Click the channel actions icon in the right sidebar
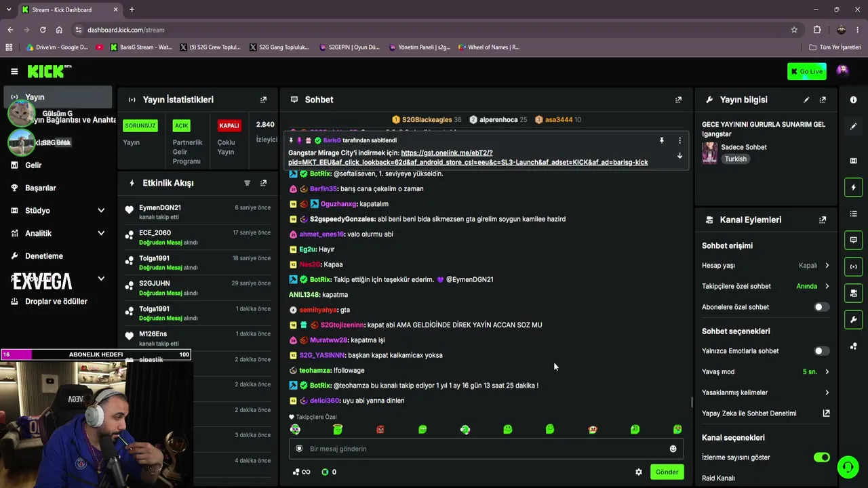Image resolution: width=868 pixels, height=488 pixels. tap(853, 293)
